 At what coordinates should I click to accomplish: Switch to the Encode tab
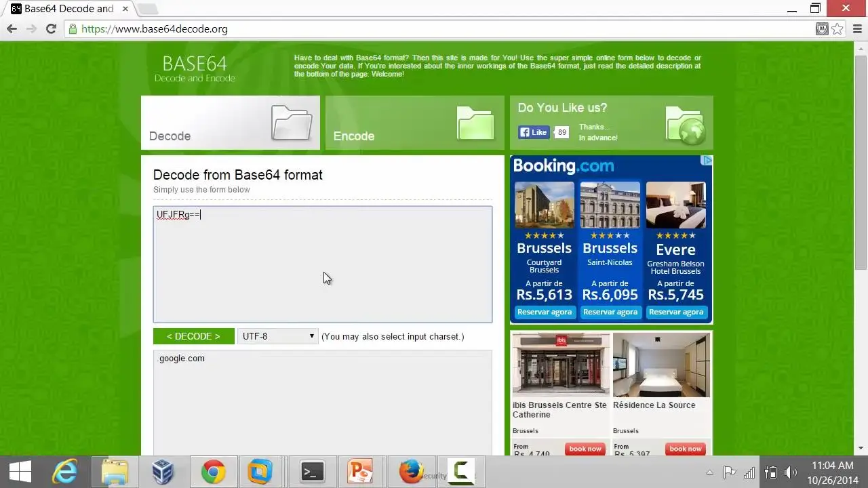pyautogui.click(x=415, y=123)
